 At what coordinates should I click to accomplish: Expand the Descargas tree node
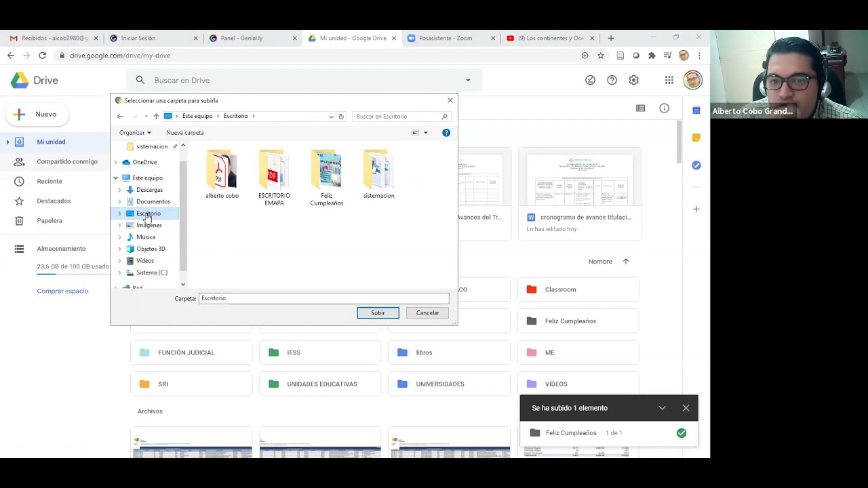[120, 190]
